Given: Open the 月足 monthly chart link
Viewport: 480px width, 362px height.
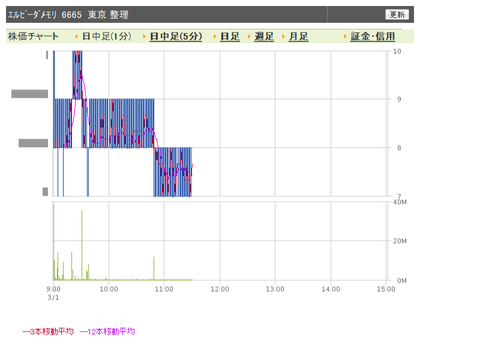Looking at the screenshot, I should click(298, 36).
